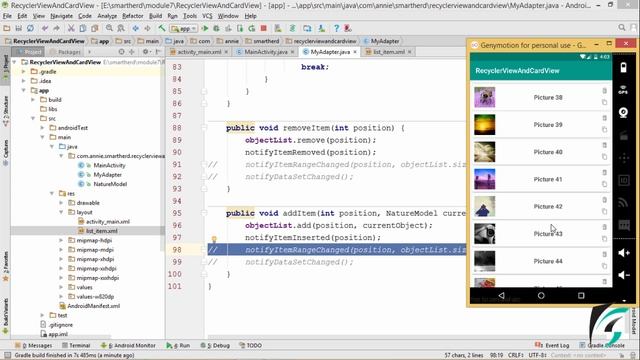Sync the project using the refresh icon
Viewport: 640px width, 360px height.
pos(30,28)
